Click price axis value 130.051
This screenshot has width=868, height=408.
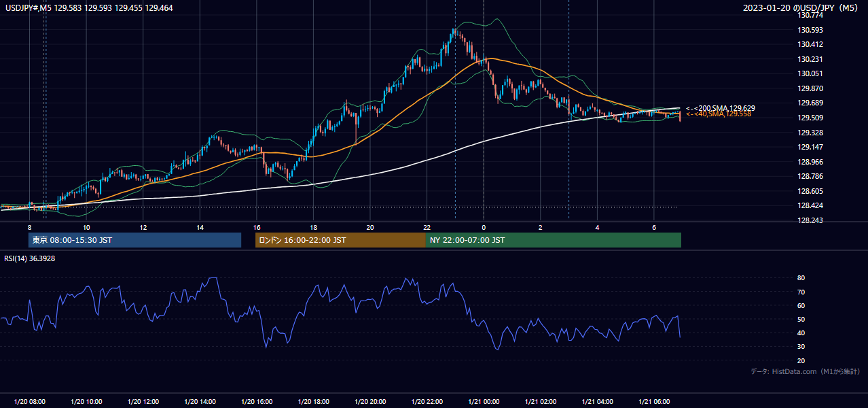click(810, 74)
